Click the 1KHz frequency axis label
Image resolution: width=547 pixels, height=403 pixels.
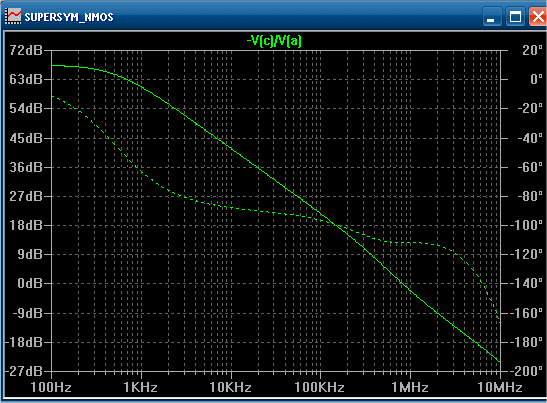click(x=141, y=387)
